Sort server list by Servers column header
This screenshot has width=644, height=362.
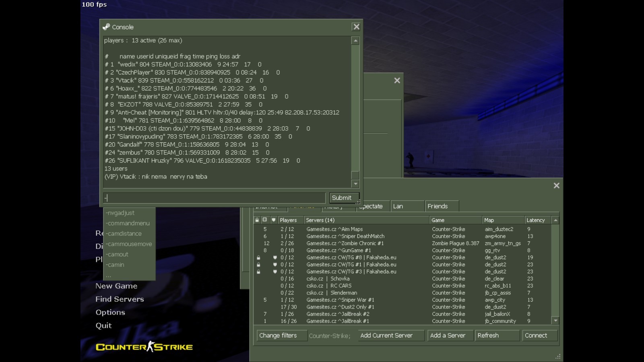367,220
